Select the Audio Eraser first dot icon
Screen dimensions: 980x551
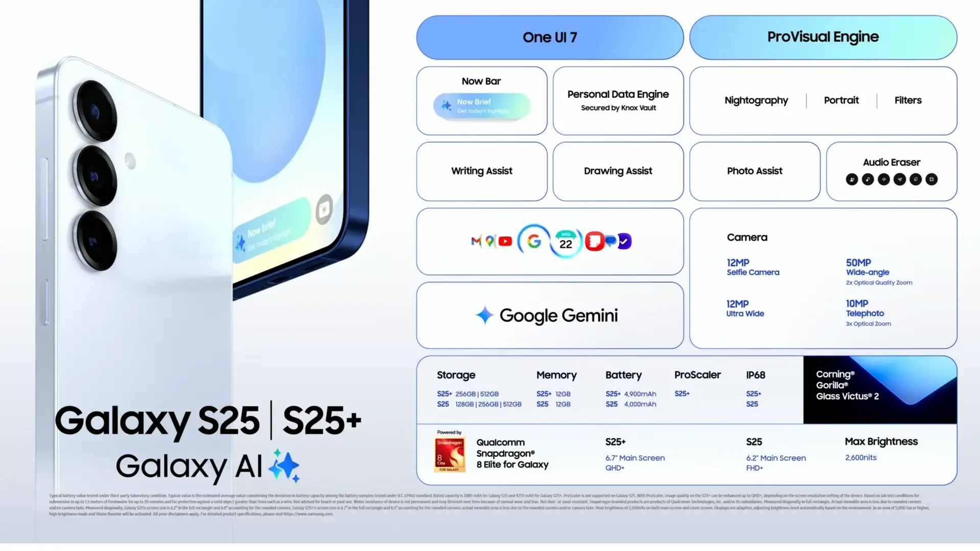(851, 179)
